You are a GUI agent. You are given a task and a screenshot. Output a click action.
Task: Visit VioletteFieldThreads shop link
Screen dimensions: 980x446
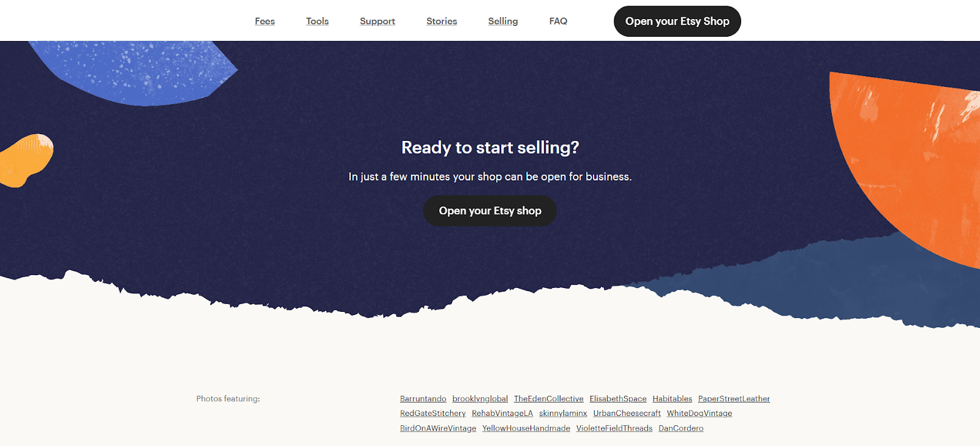614,428
